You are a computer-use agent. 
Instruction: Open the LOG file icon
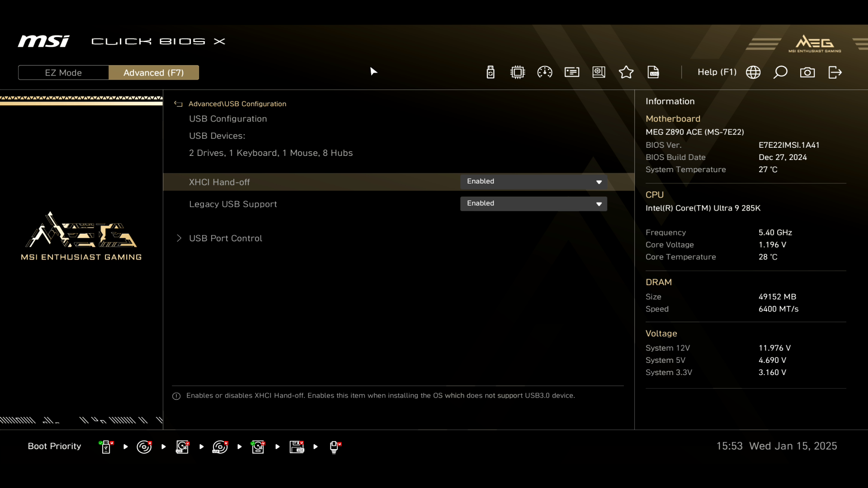pyautogui.click(x=653, y=72)
